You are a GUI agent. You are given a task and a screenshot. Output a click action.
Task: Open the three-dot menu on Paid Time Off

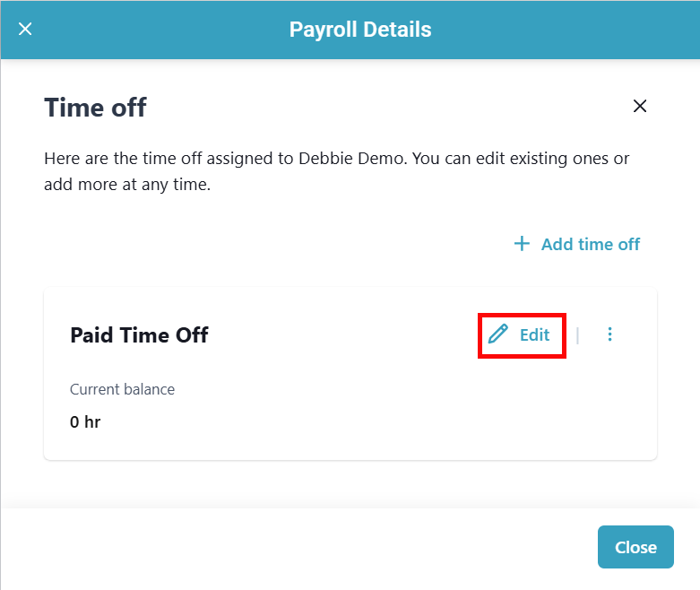tap(610, 334)
